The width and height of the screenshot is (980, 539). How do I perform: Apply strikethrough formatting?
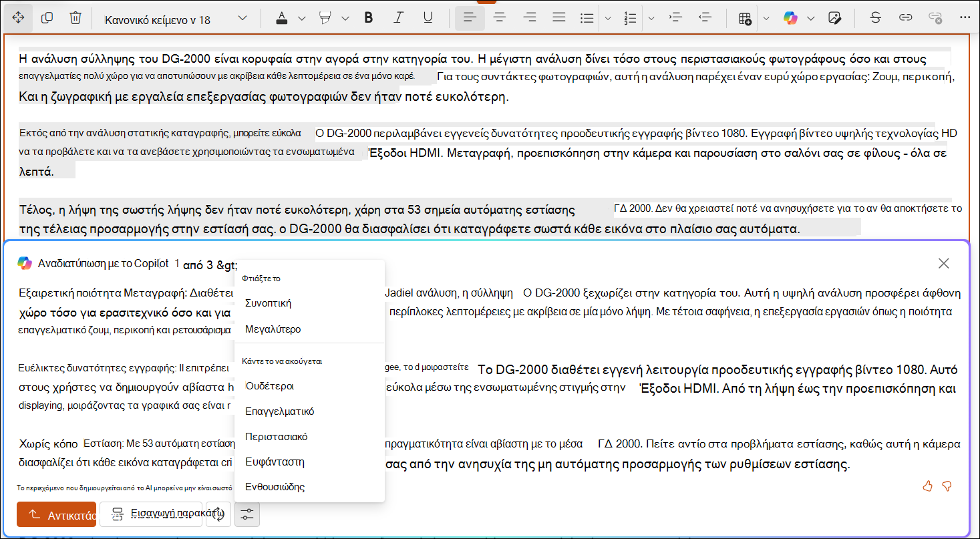(875, 18)
